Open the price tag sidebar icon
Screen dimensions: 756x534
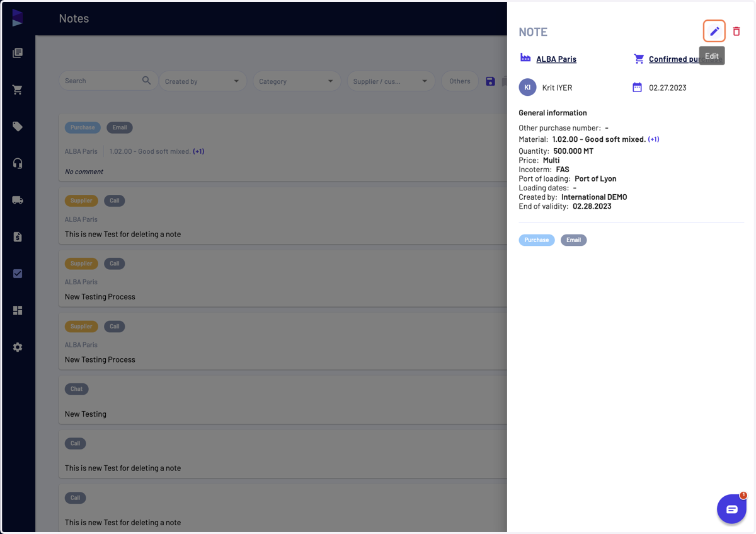(x=18, y=127)
